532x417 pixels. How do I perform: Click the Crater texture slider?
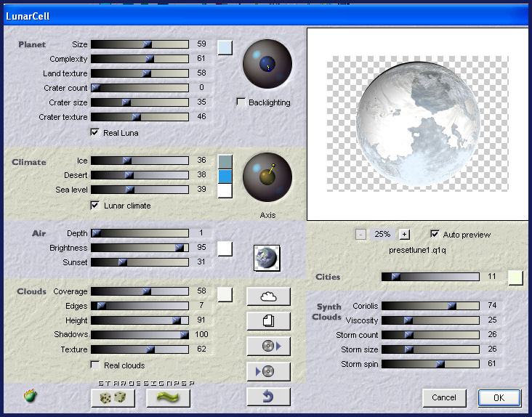pyautogui.click(x=140, y=117)
